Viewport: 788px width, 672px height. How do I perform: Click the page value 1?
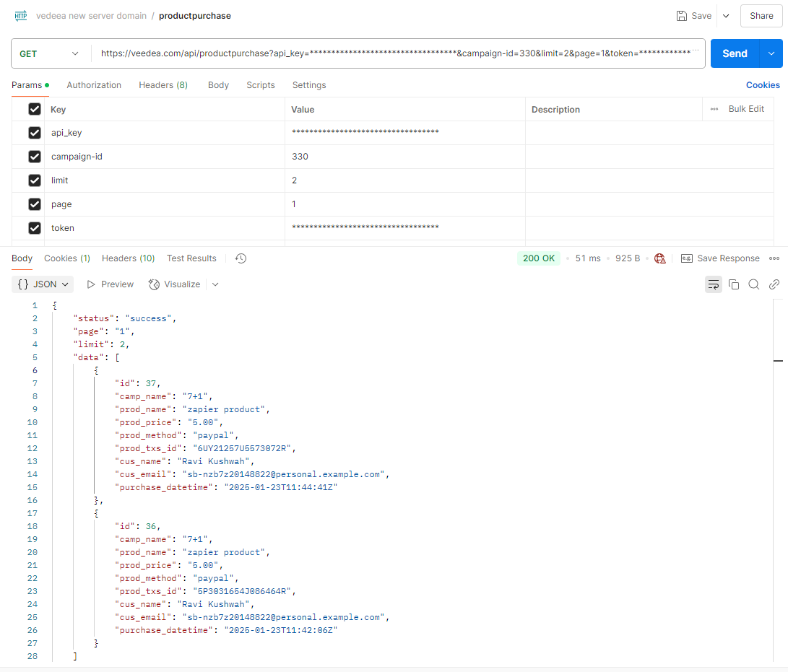coord(294,204)
